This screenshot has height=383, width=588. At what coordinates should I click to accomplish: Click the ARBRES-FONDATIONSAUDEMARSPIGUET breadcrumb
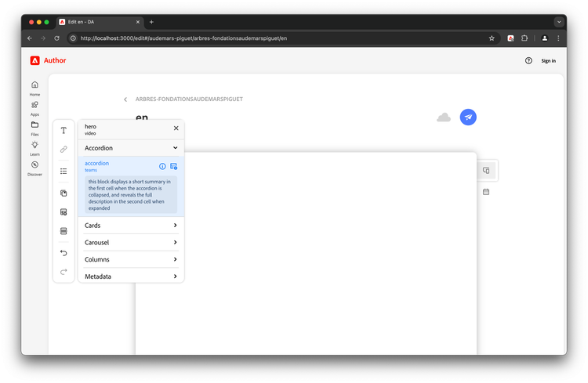pos(189,99)
